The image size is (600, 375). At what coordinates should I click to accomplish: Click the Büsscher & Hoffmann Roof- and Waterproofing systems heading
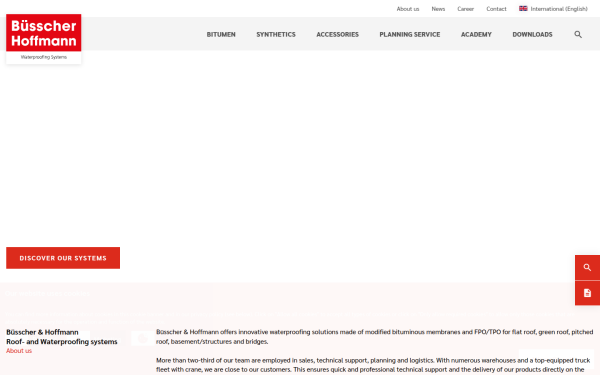point(62,337)
